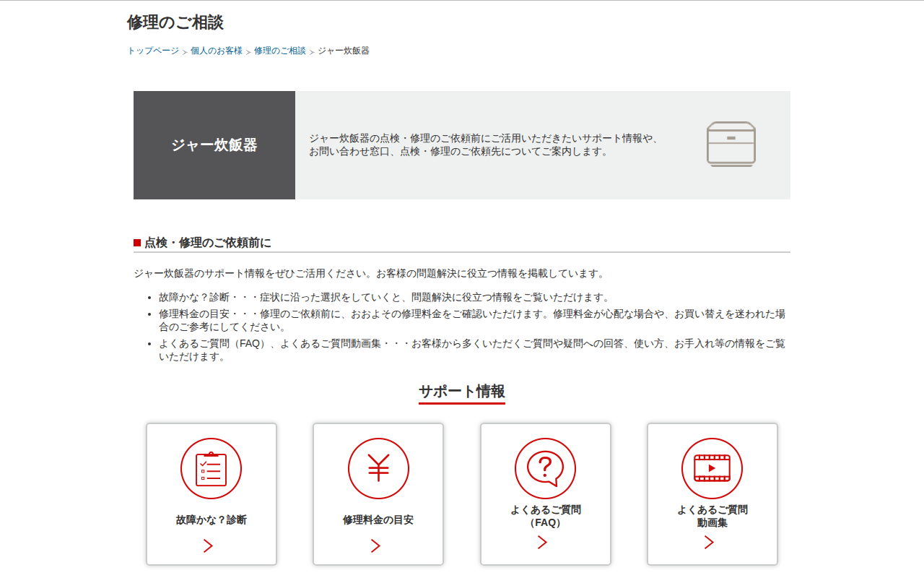Open the よくあるご質問（FAQ） card label
The height and width of the screenshot is (578, 924).
pos(546,516)
